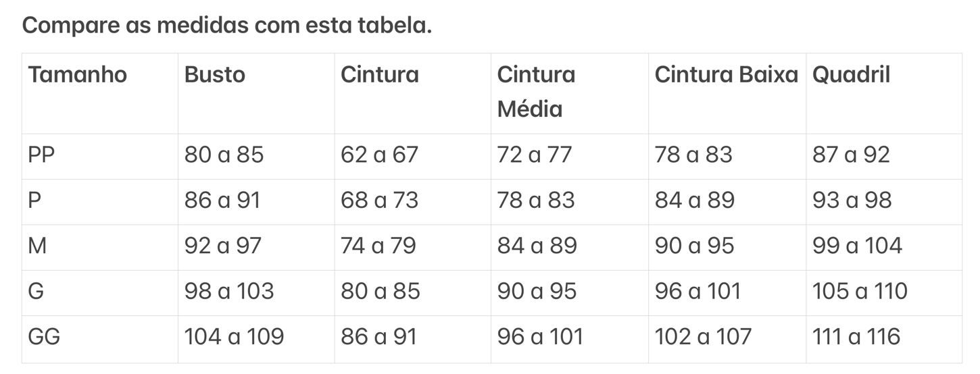Screen dimensions: 980x374
Task: Click the 'Quadril' column header
Action: click(x=851, y=74)
